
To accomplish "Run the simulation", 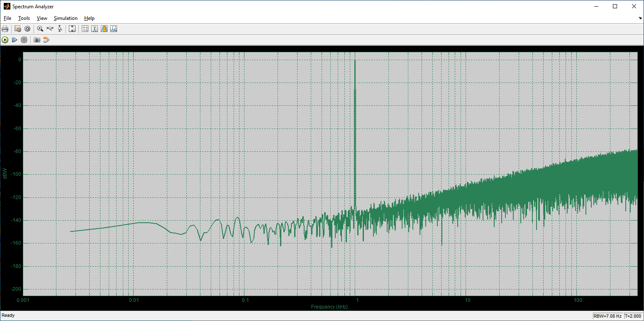I will tap(5, 40).
